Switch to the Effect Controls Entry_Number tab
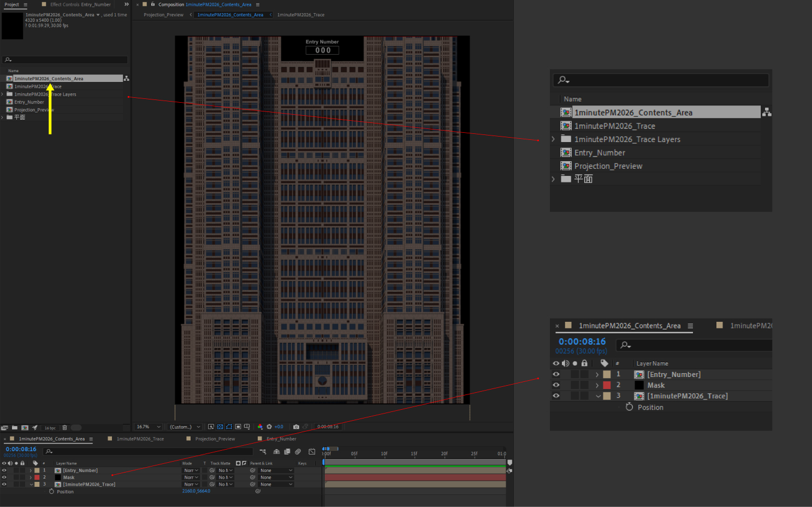 tap(80, 4)
